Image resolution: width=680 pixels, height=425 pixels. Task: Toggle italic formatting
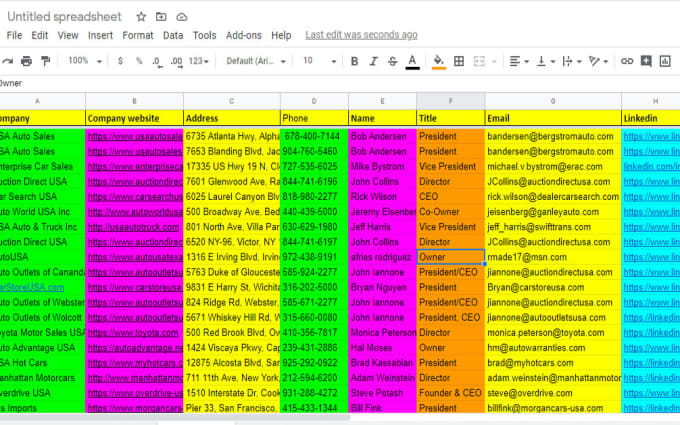[x=373, y=61]
